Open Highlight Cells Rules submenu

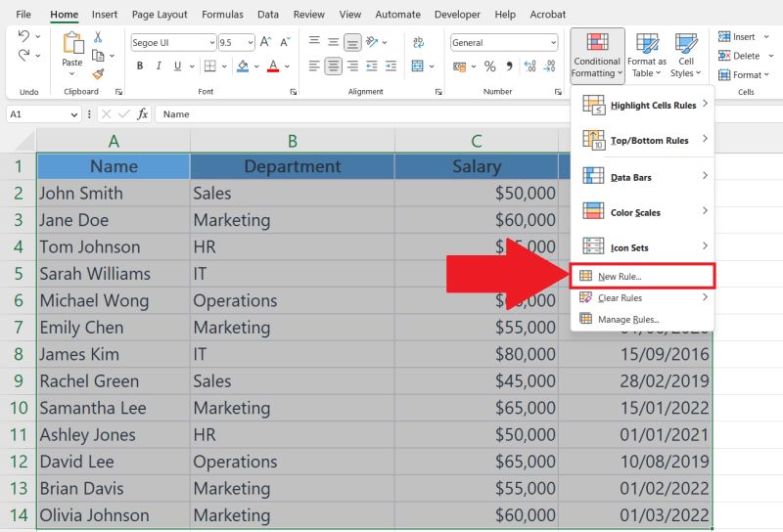click(x=643, y=105)
